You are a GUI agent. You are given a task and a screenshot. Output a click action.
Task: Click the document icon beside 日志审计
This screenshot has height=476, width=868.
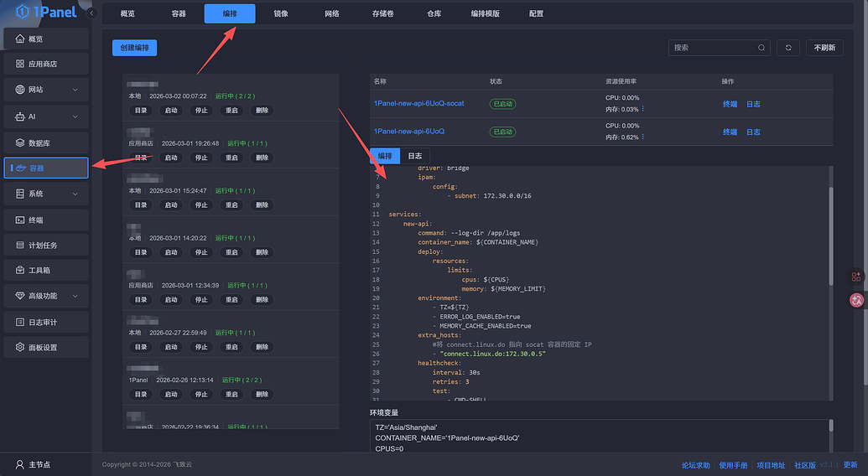tap(20, 322)
